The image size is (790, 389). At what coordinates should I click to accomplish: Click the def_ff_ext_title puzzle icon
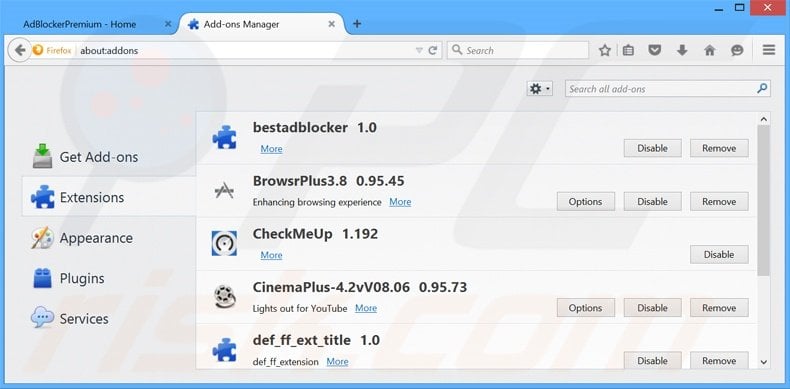pyautogui.click(x=224, y=350)
